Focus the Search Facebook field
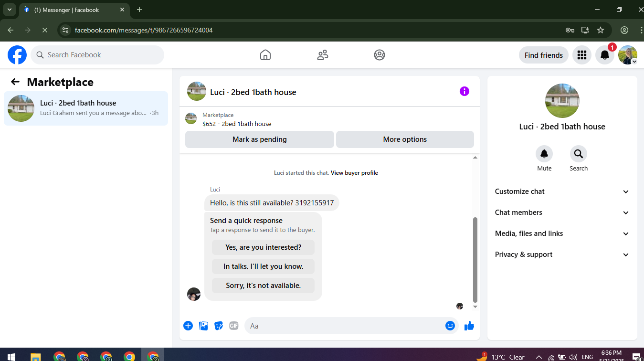Image resolution: width=644 pixels, height=361 pixels. coord(97,55)
